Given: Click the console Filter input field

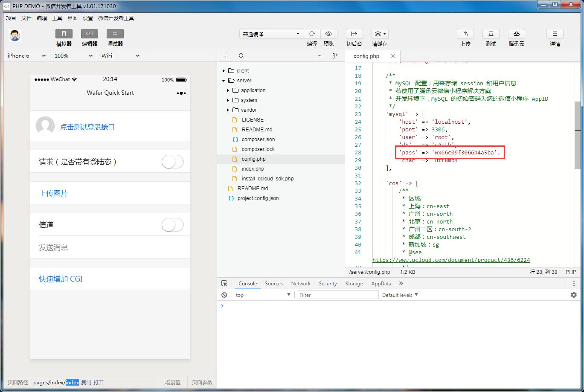Looking at the screenshot, I should 338,295.
